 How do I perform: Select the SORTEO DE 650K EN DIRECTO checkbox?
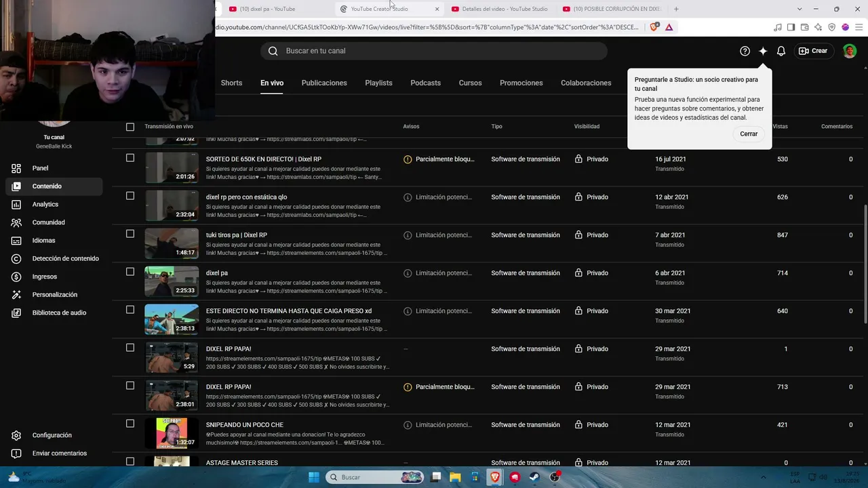(x=130, y=158)
